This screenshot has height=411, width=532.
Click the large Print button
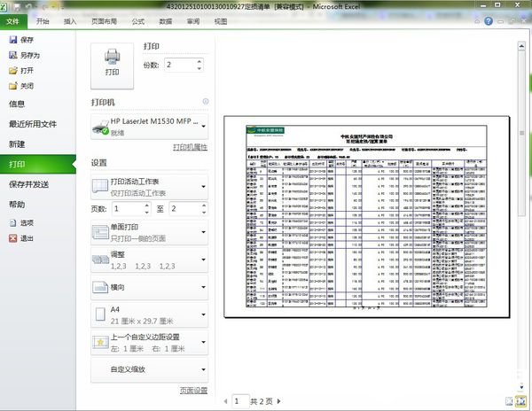[112, 66]
